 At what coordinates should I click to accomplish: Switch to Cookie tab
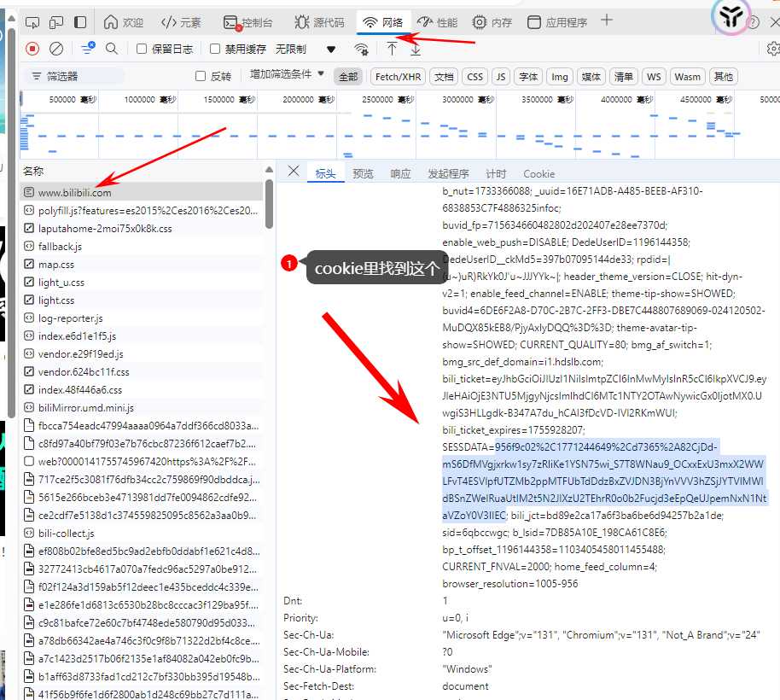click(538, 173)
